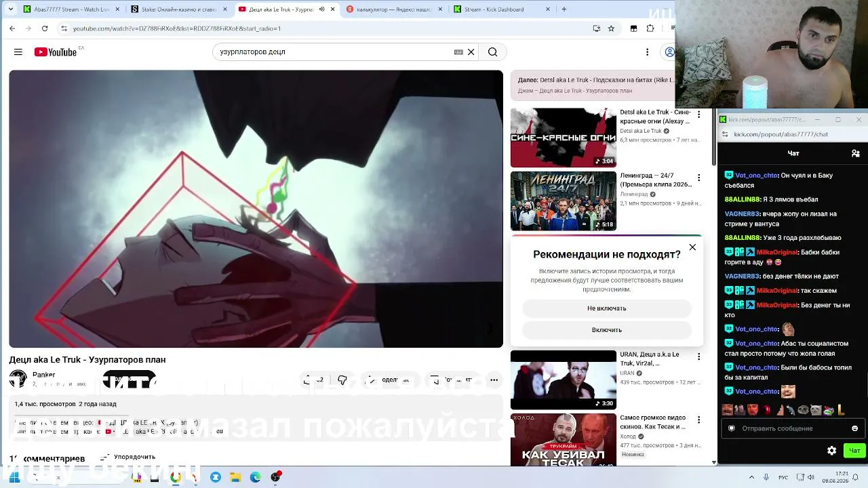Open options menu for Сине-красные огни video
The height and width of the screenshot is (488, 868).
(x=699, y=115)
